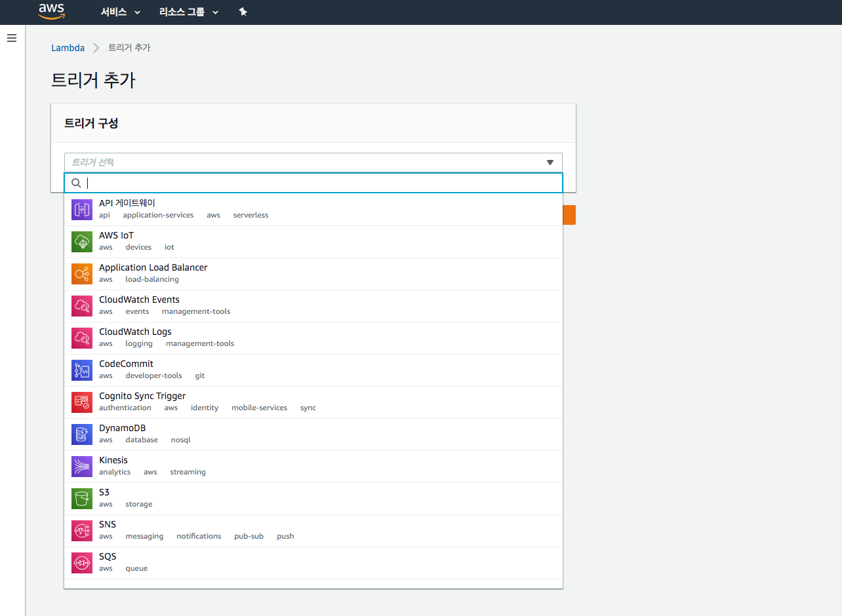The height and width of the screenshot is (616, 842).
Task: Go to Lambda breadcrumb link
Action: [68, 48]
